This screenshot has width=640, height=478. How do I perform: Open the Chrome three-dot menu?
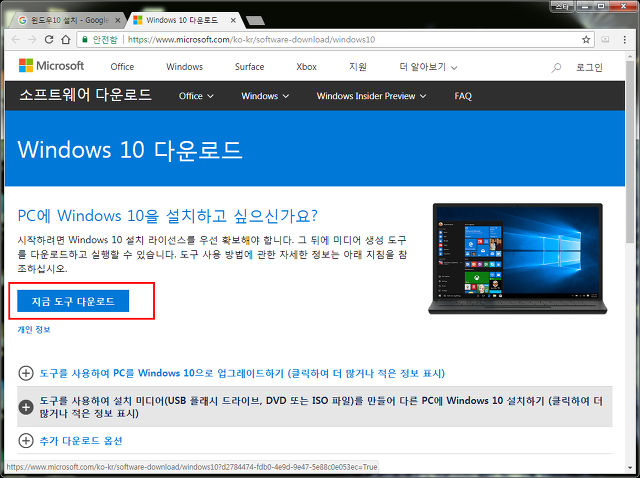pos(624,40)
